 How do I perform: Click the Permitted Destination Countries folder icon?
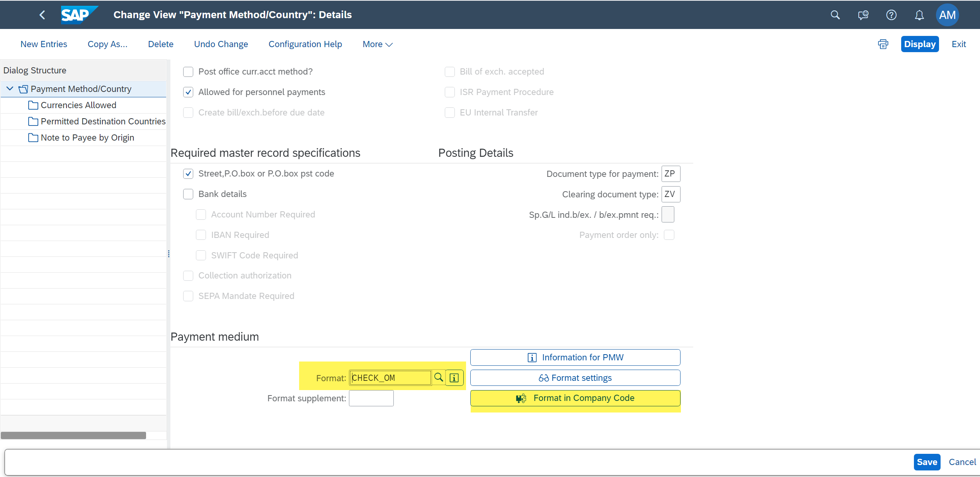coord(33,121)
